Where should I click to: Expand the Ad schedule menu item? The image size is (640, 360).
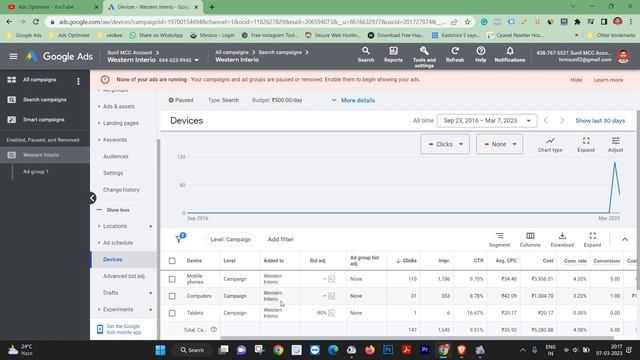tap(118, 243)
